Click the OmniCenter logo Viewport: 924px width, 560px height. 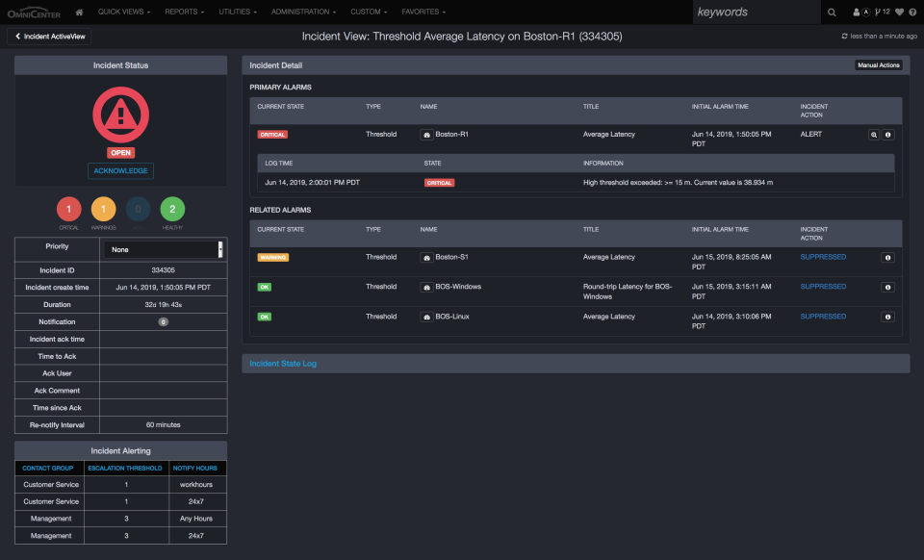tap(34, 12)
